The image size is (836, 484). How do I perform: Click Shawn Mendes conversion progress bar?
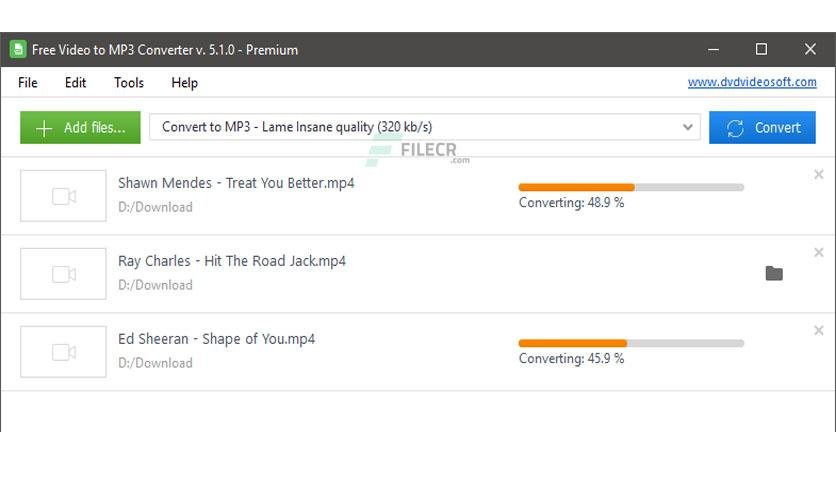(631, 187)
